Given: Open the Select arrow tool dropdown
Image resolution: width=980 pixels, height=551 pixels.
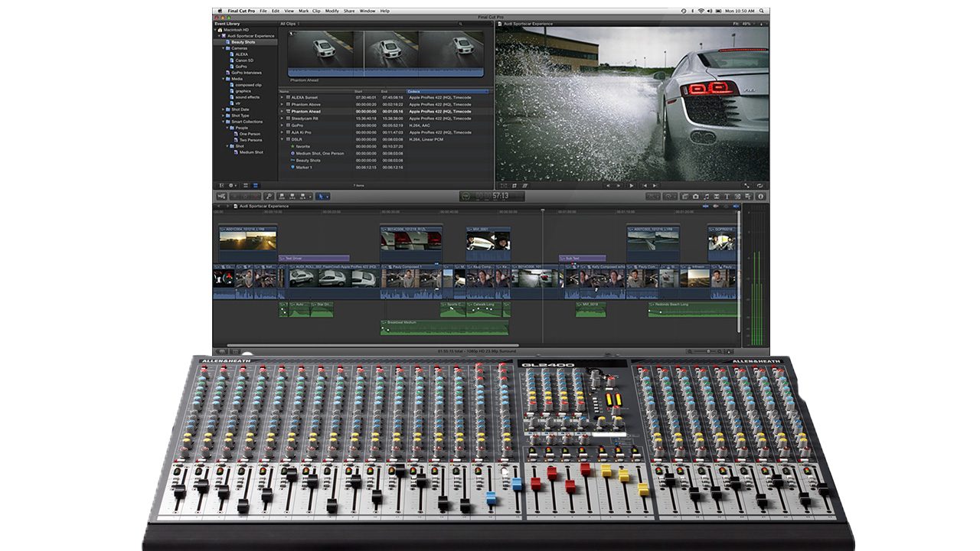Looking at the screenshot, I should coord(324,196).
